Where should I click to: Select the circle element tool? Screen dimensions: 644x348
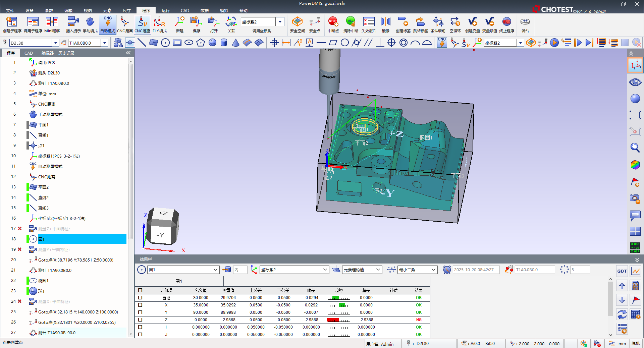[x=165, y=43]
